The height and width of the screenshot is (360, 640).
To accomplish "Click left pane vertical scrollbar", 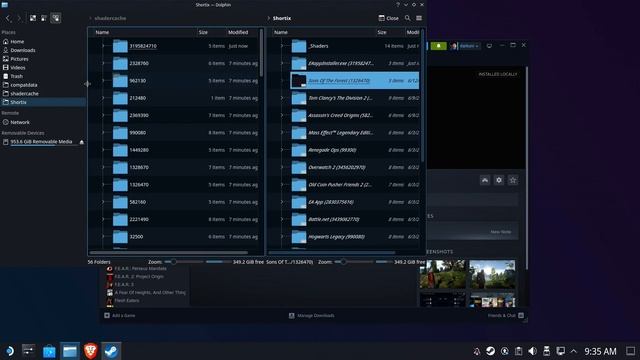I will click(x=262, y=53).
